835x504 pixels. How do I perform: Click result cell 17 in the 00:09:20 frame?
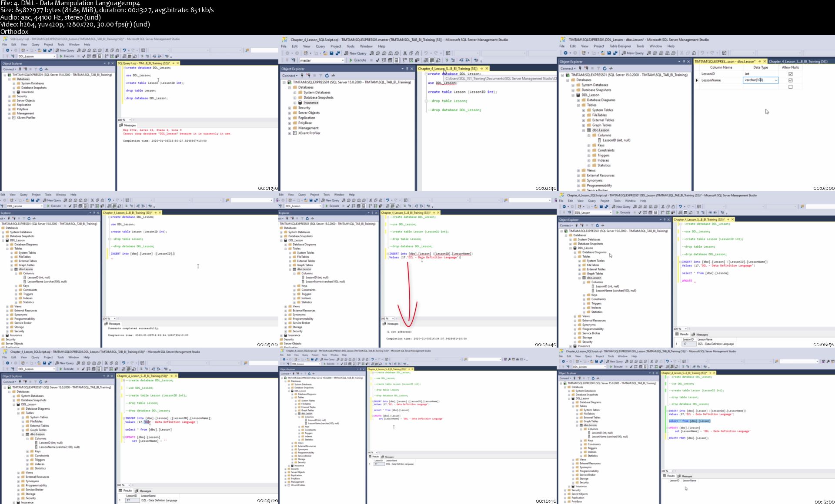(132, 501)
